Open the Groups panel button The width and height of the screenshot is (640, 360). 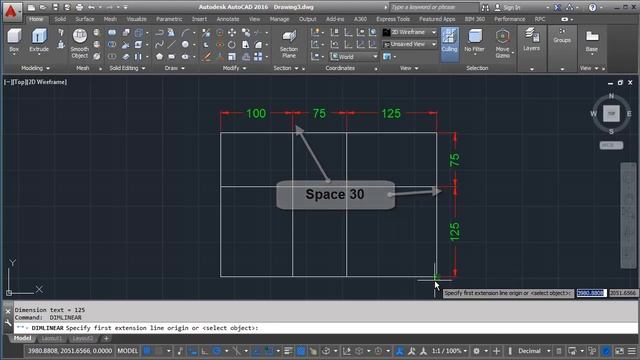562,36
